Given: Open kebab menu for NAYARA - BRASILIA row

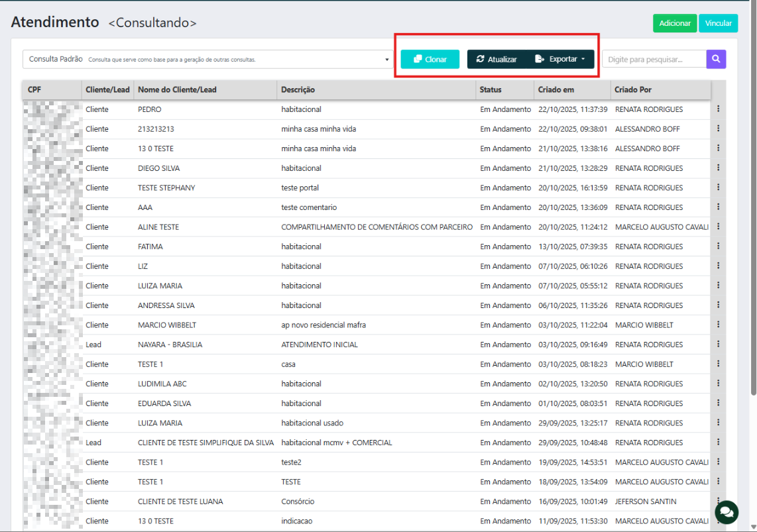Looking at the screenshot, I should click(718, 345).
